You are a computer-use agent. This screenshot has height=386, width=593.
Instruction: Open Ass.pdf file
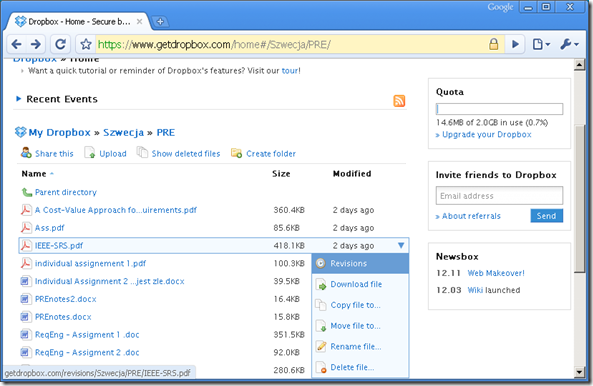coord(50,228)
